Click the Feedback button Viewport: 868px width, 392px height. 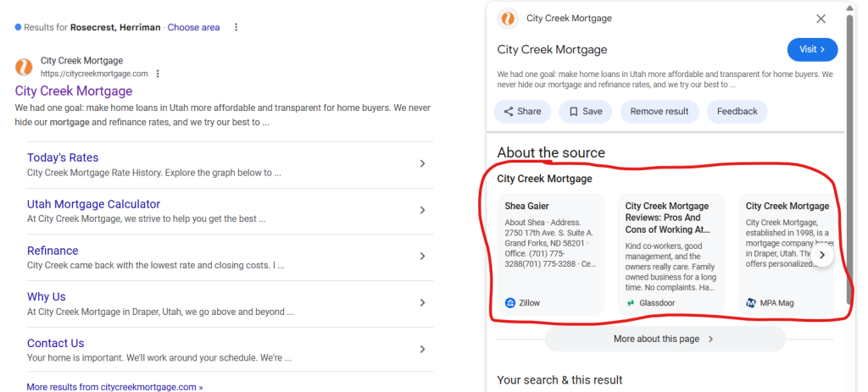point(737,112)
